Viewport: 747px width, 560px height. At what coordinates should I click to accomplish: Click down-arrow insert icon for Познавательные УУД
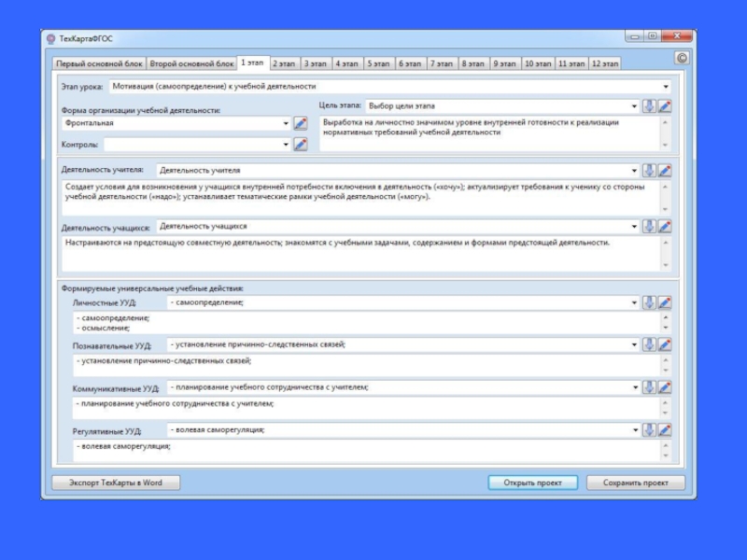click(x=649, y=344)
